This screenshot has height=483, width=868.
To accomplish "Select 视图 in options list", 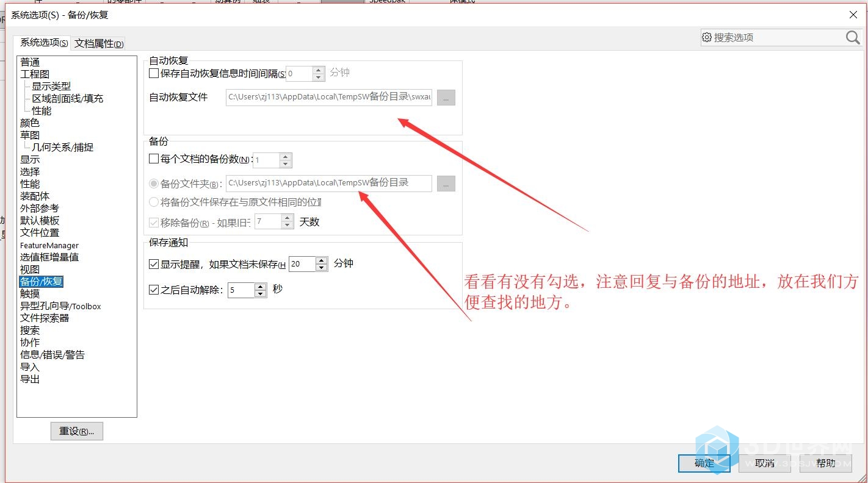I will 30,270.
